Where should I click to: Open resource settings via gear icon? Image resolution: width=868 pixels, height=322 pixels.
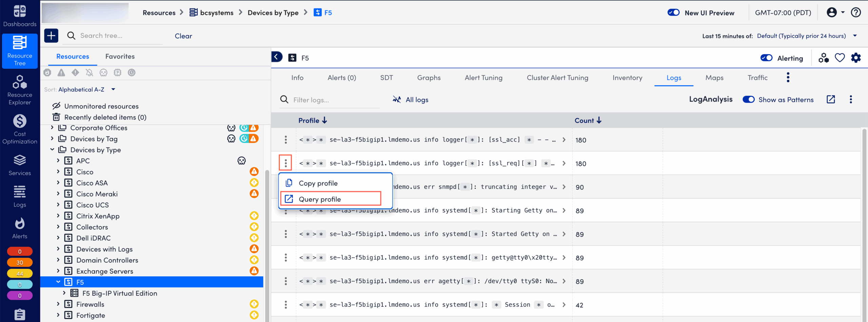(856, 58)
